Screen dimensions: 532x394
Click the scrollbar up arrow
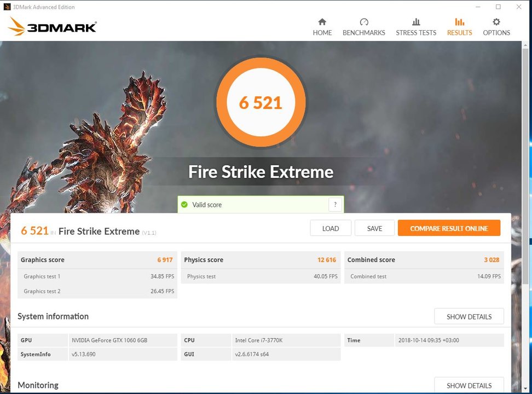point(525,45)
